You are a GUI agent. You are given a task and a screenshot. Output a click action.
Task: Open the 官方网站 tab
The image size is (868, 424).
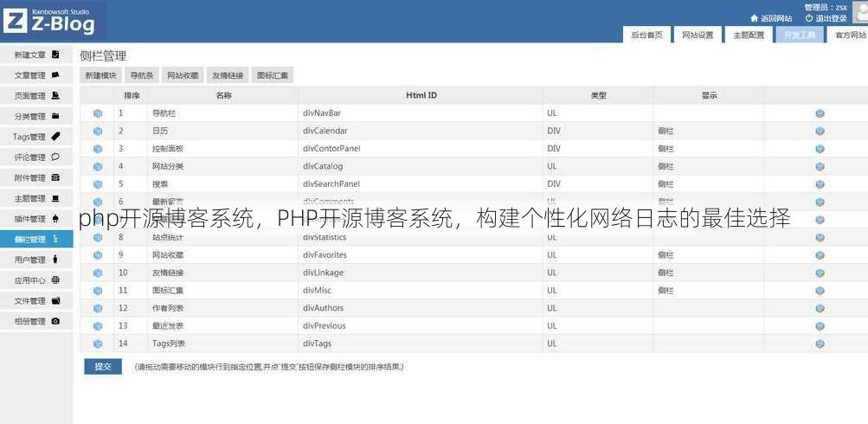[848, 35]
